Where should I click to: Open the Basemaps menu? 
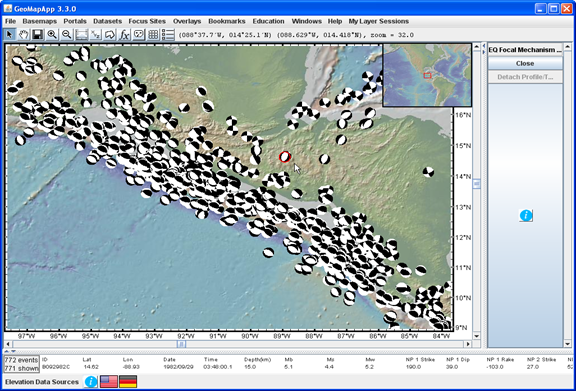coord(40,21)
